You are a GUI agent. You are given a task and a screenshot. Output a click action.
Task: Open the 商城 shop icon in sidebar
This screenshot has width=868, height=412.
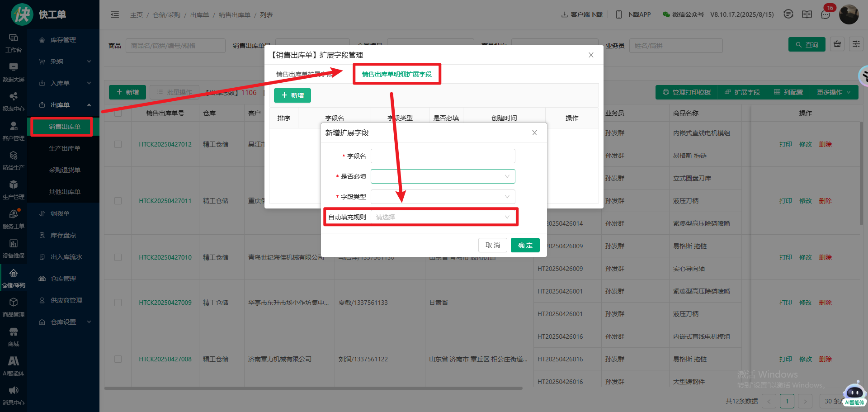(14, 336)
